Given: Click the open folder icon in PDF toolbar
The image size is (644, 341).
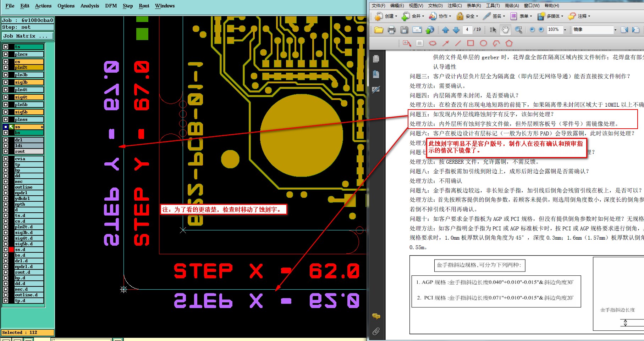Looking at the screenshot, I should point(379,30).
